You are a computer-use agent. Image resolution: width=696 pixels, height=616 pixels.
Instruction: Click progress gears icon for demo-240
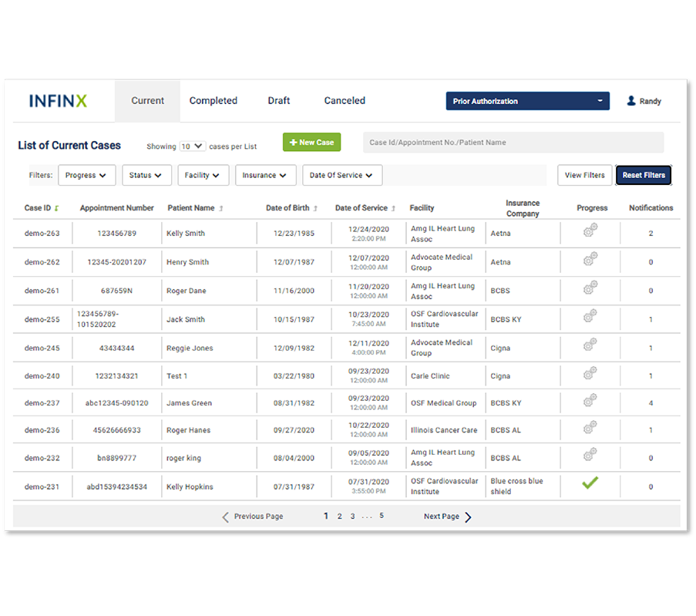coord(590,372)
